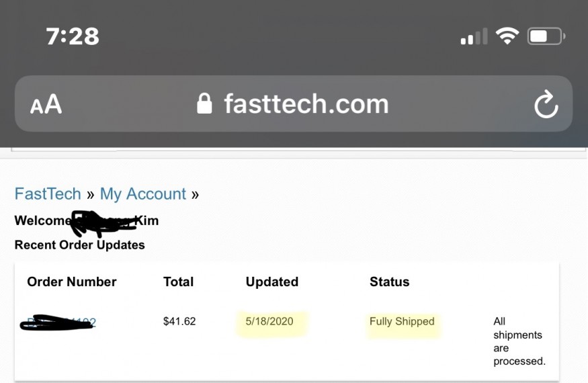
Task: Tap the reload page icon
Action: (546, 104)
